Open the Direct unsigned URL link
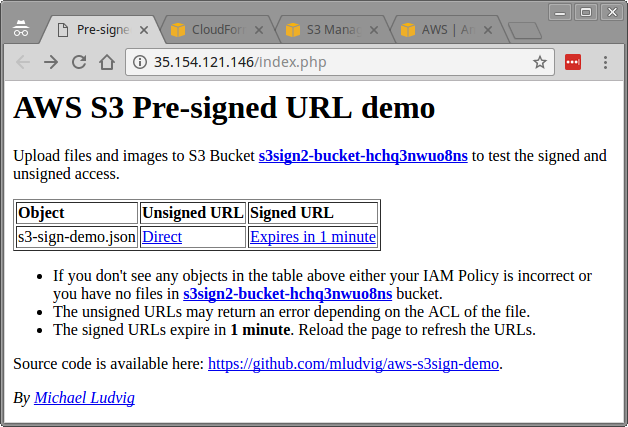The width and height of the screenshot is (628, 427). (x=162, y=237)
